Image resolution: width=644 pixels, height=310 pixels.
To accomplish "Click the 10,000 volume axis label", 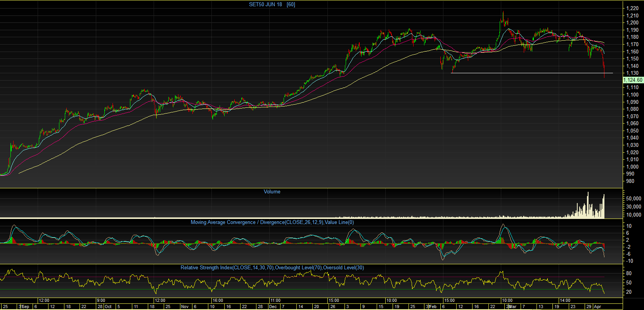I will pos(634,215).
